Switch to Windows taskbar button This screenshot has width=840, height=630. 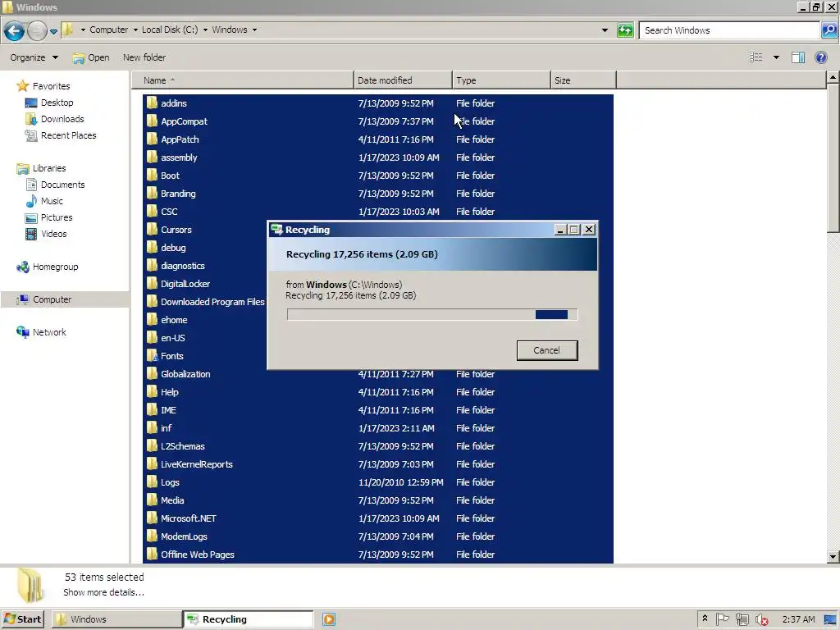116,619
